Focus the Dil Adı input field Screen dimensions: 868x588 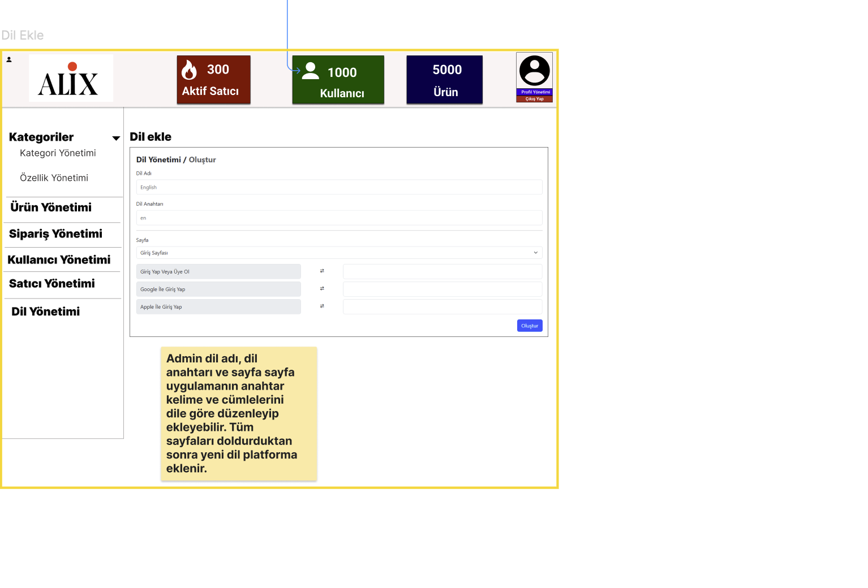[x=339, y=187]
